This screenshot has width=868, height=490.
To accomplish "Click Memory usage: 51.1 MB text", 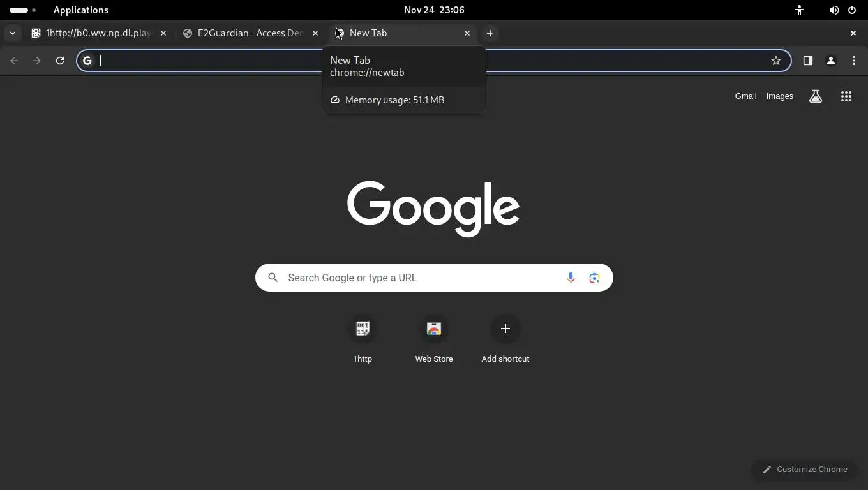I will click(394, 100).
